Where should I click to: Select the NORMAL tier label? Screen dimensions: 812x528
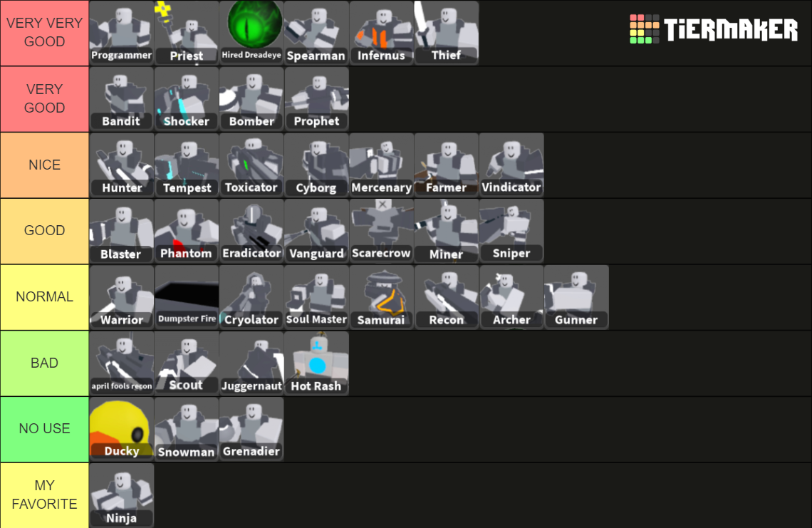(x=44, y=297)
